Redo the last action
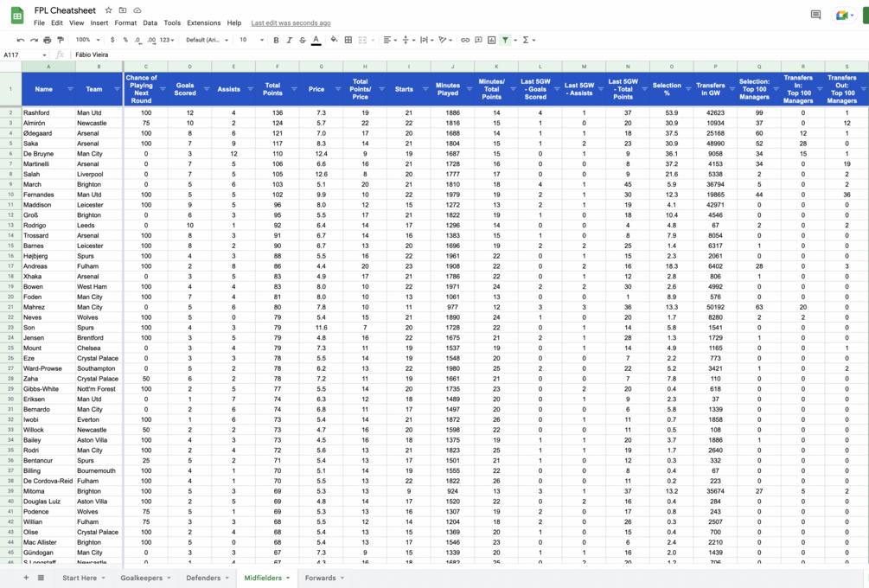 click(x=34, y=40)
